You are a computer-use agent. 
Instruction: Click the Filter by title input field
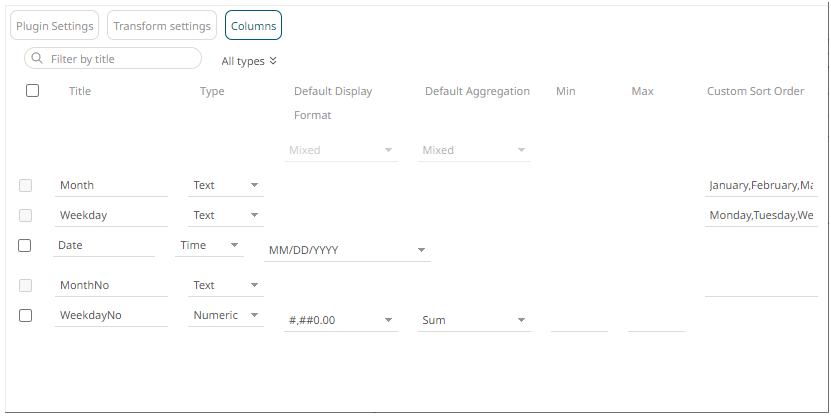[x=113, y=58]
